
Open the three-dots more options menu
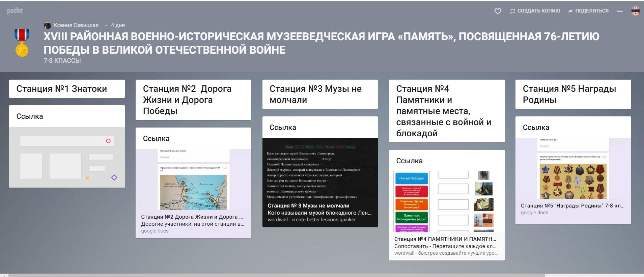620,11
